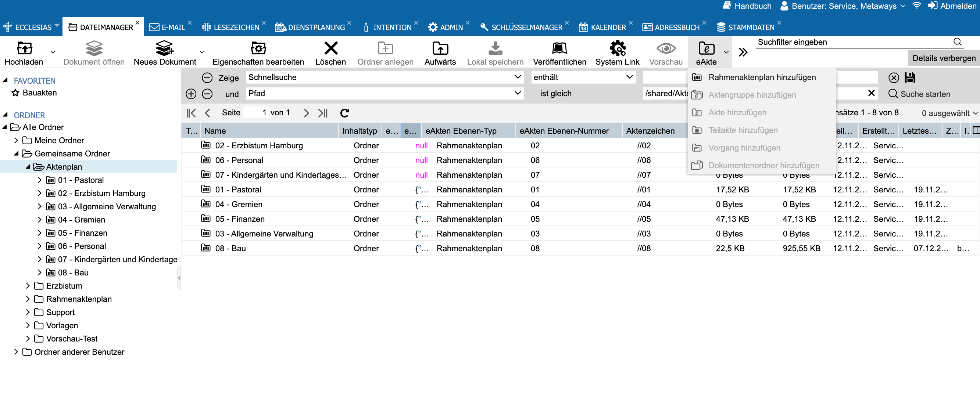Switch to the KALENDER tab
Image resolution: width=980 pixels, height=401 pixels.
tap(602, 28)
